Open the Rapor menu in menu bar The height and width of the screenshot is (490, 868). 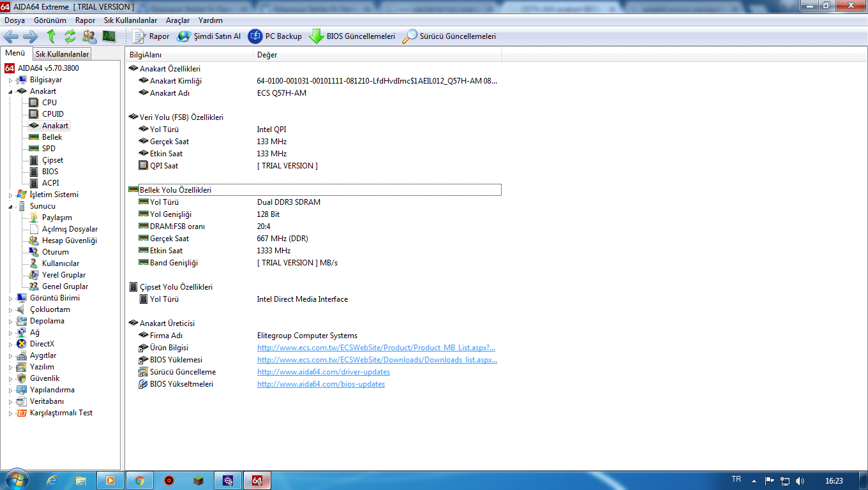[x=85, y=20]
